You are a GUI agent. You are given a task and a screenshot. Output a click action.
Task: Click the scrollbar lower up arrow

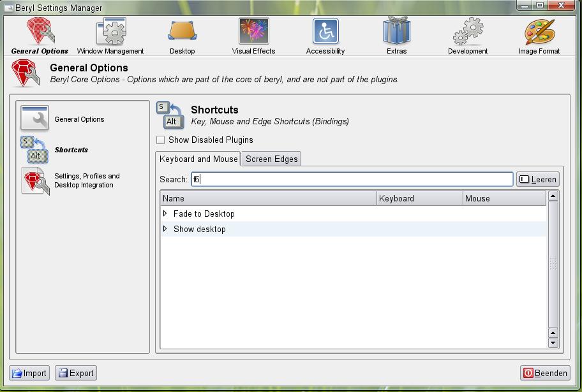click(x=553, y=333)
